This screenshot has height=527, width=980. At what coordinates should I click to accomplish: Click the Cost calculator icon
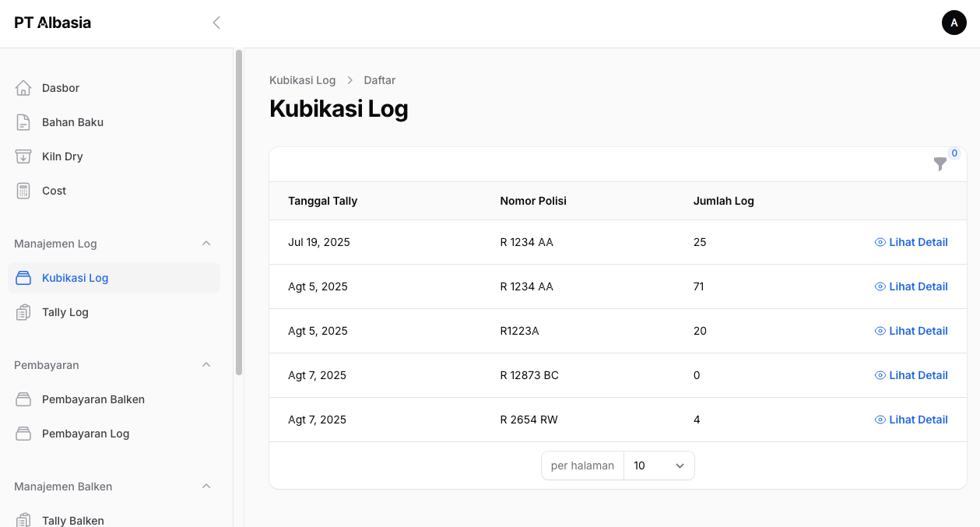(23, 191)
